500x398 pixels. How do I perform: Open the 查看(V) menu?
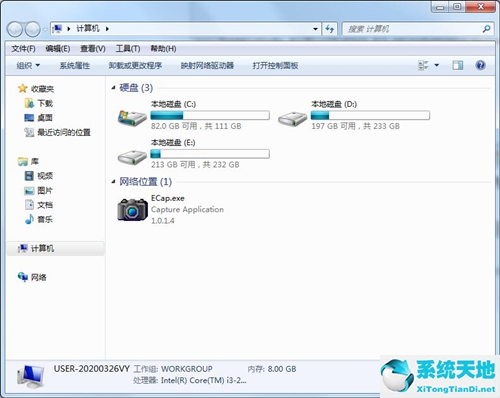point(93,49)
